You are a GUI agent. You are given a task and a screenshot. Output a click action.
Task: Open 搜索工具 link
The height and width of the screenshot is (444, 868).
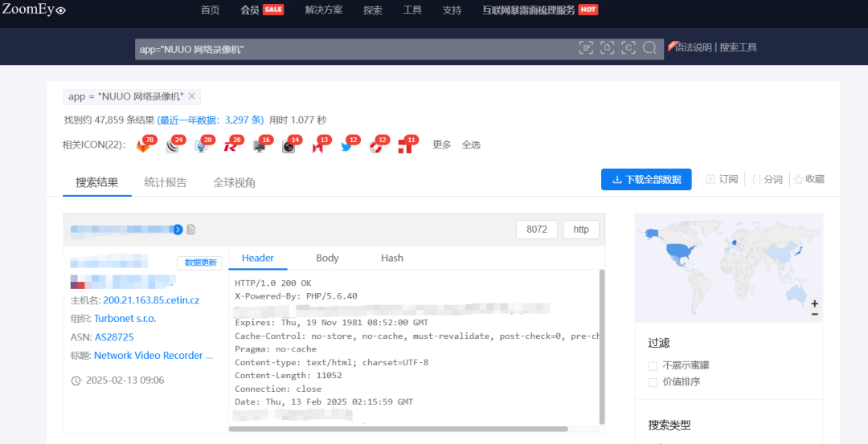tap(738, 47)
